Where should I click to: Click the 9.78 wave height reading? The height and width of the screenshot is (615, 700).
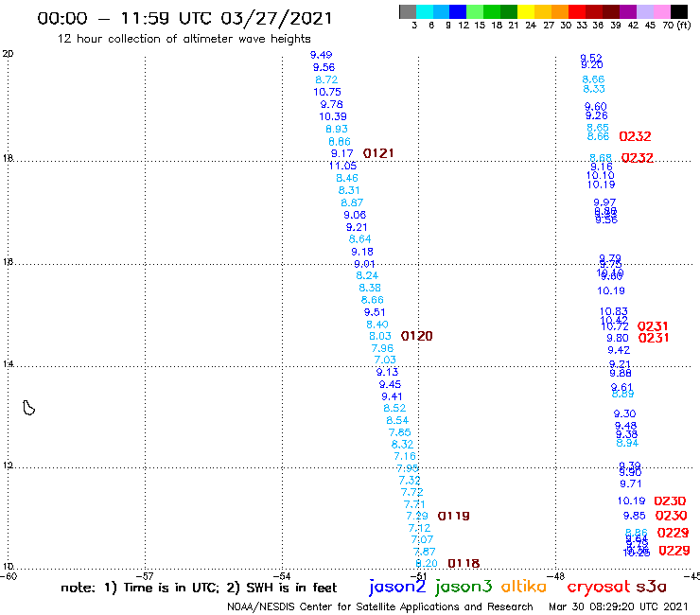331,104
